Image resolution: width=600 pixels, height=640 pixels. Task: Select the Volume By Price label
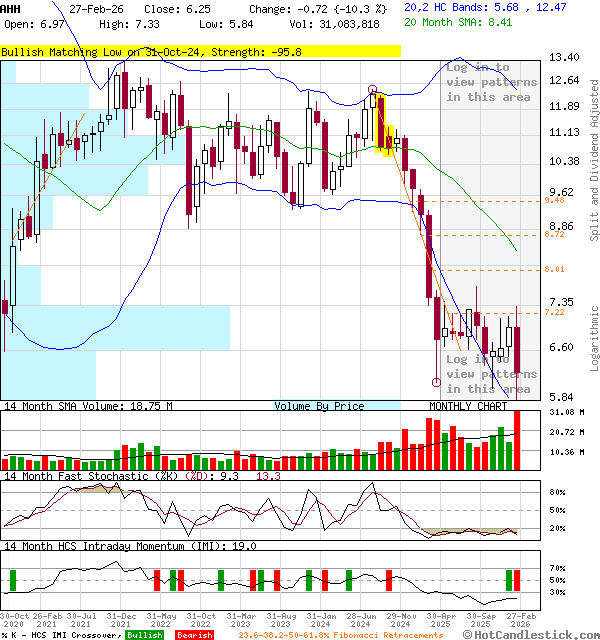319,406
